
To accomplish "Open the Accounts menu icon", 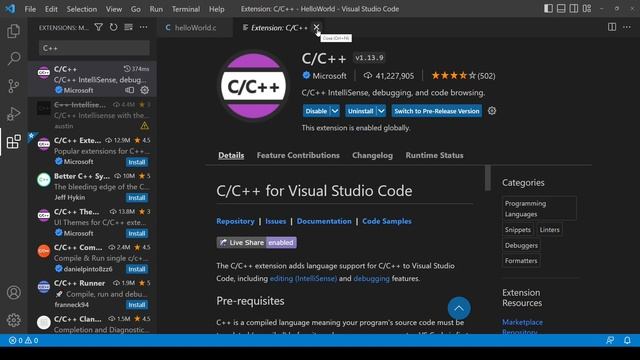I will pyautogui.click(x=13, y=293).
